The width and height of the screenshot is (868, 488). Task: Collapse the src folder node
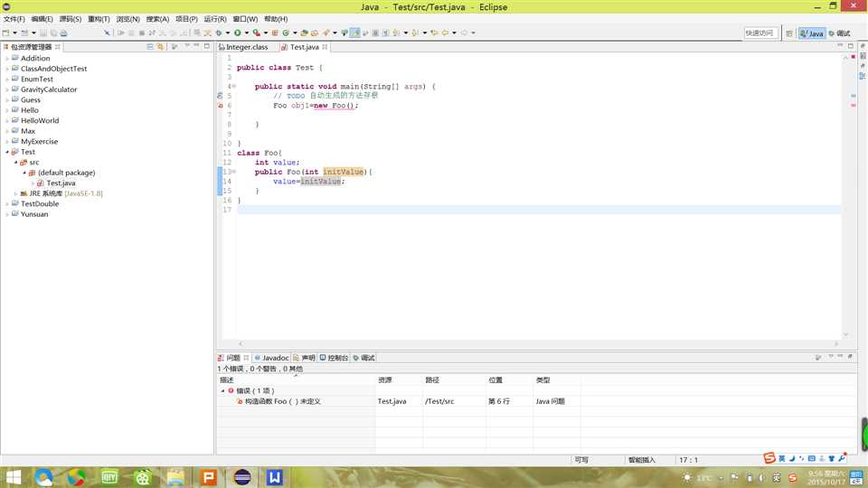pyautogui.click(x=16, y=162)
